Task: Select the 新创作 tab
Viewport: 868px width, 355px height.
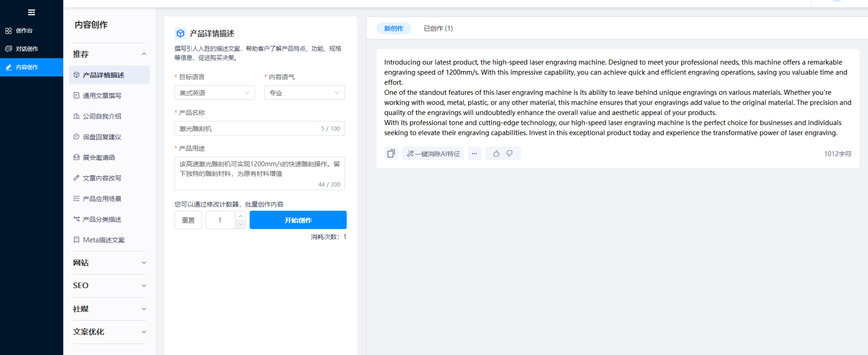Action: coord(393,28)
